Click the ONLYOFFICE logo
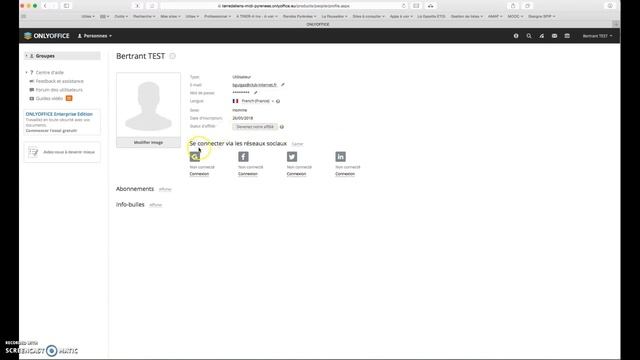The height and width of the screenshot is (360, 640). (47, 36)
